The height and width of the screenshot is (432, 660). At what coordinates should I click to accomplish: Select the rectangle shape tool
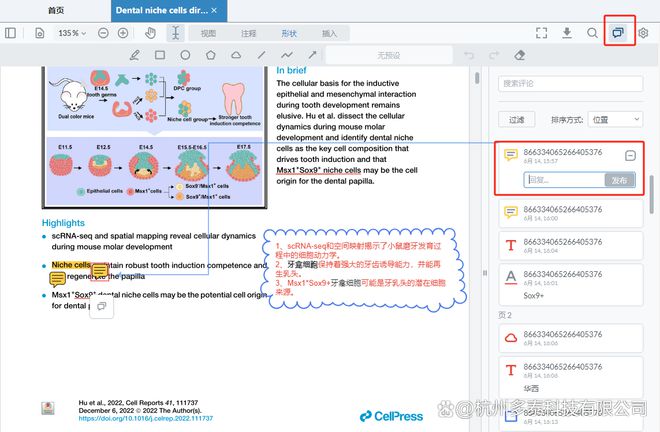pos(159,55)
